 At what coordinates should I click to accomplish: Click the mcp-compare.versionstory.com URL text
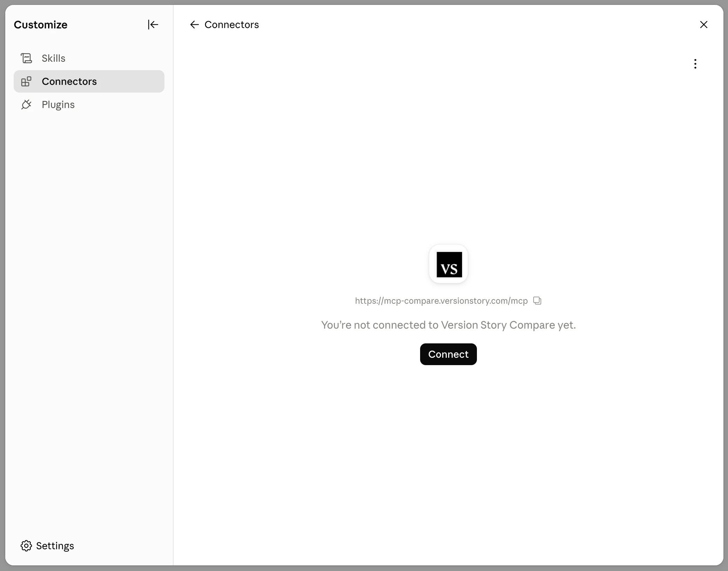[441, 301]
